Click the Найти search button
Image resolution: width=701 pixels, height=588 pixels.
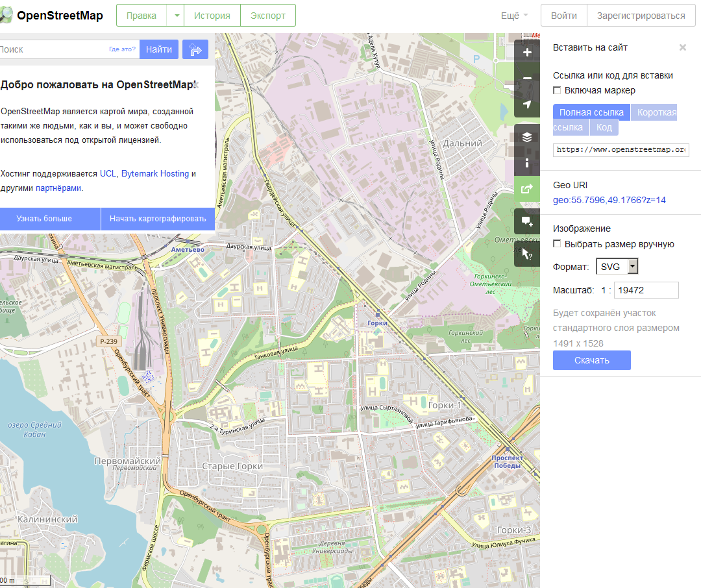(x=159, y=49)
